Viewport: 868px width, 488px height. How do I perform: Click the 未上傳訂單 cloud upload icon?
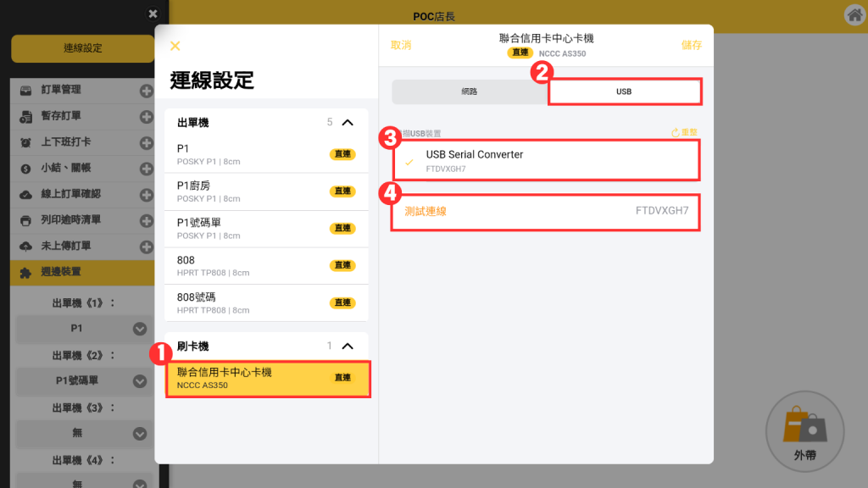point(25,247)
